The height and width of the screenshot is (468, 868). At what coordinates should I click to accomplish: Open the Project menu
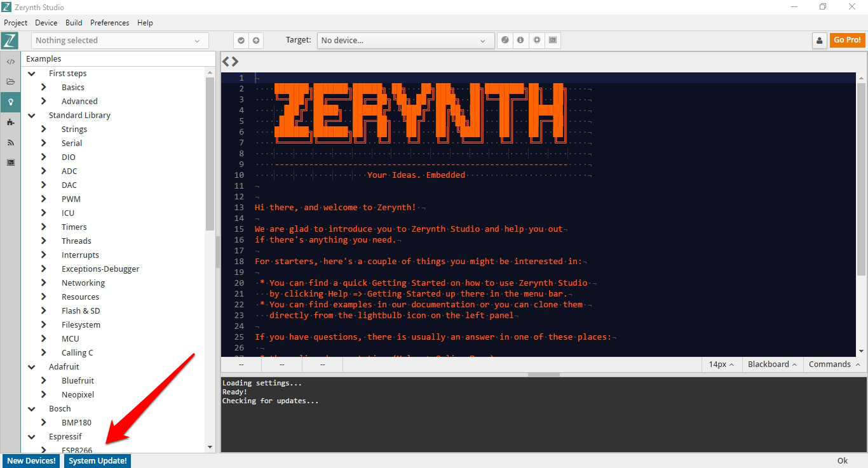(16, 23)
